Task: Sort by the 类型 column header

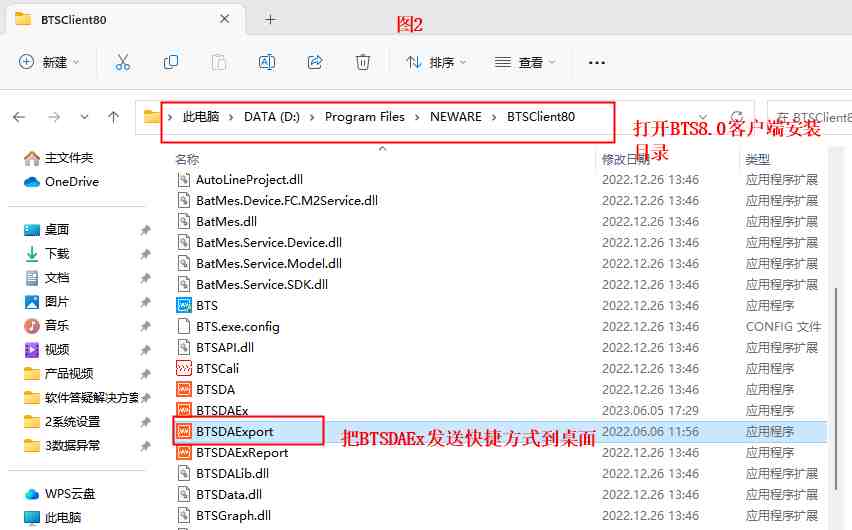Action: [757, 159]
